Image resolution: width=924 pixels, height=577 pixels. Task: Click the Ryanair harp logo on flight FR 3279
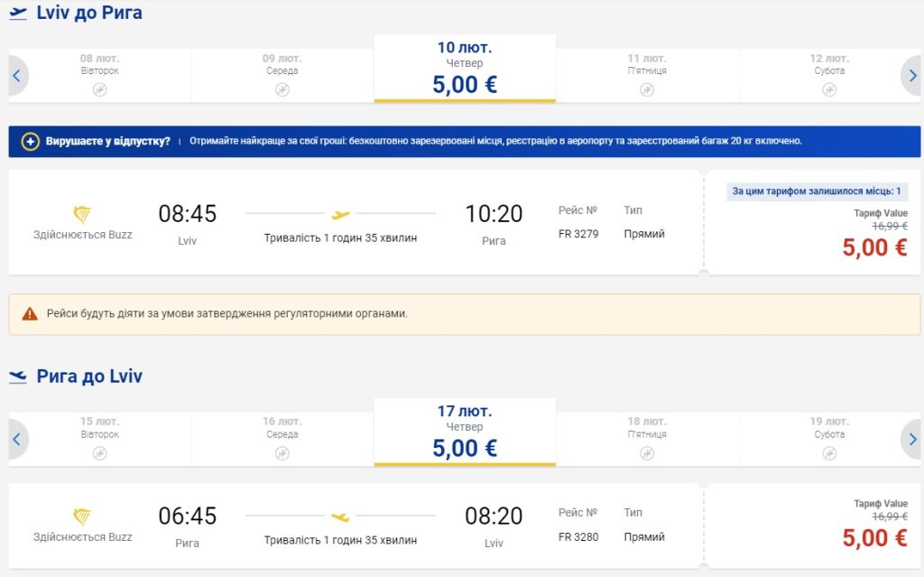click(x=82, y=214)
